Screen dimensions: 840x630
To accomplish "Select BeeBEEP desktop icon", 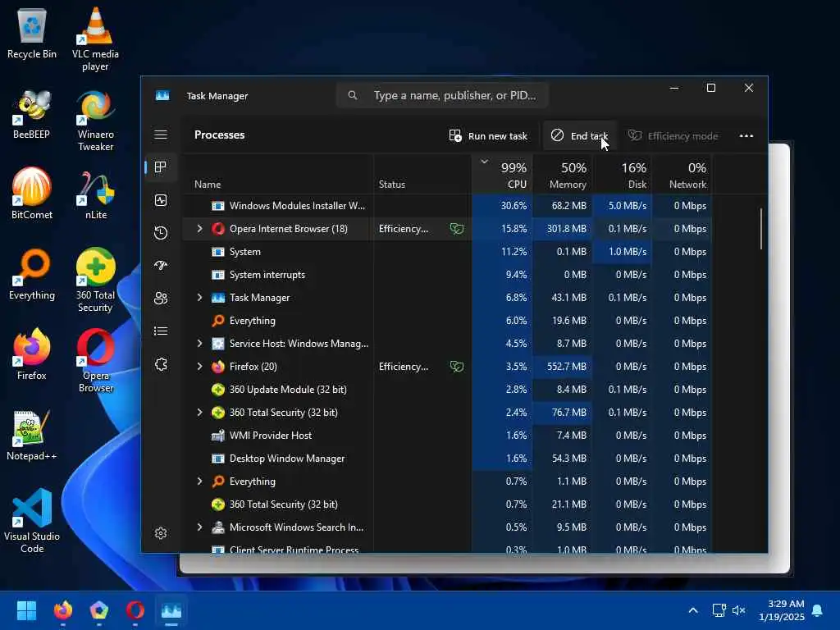I will (x=32, y=115).
